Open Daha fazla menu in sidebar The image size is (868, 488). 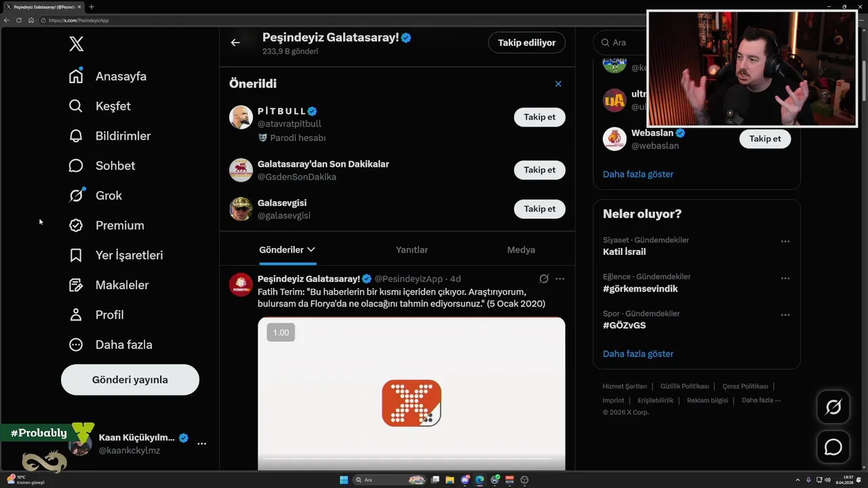click(x=111, y=344)
